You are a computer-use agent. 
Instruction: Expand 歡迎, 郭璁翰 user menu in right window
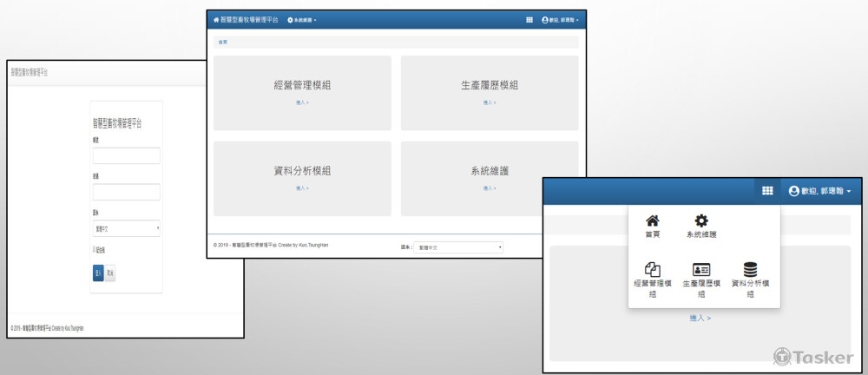pyautogui.click(x=819, y=191)
